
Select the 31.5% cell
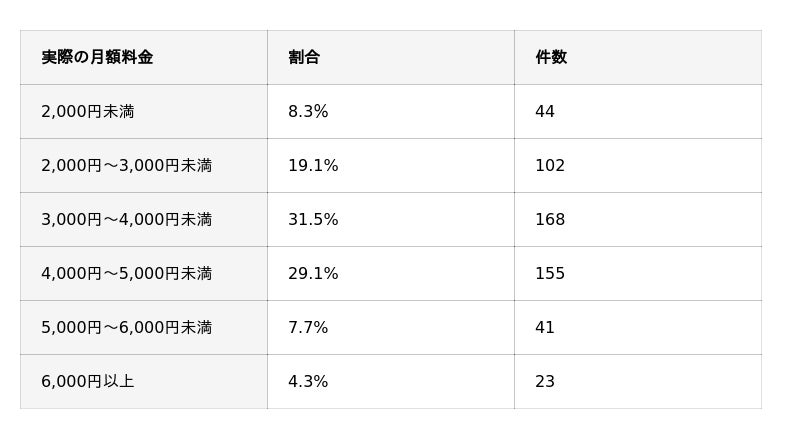coord(313,220)
